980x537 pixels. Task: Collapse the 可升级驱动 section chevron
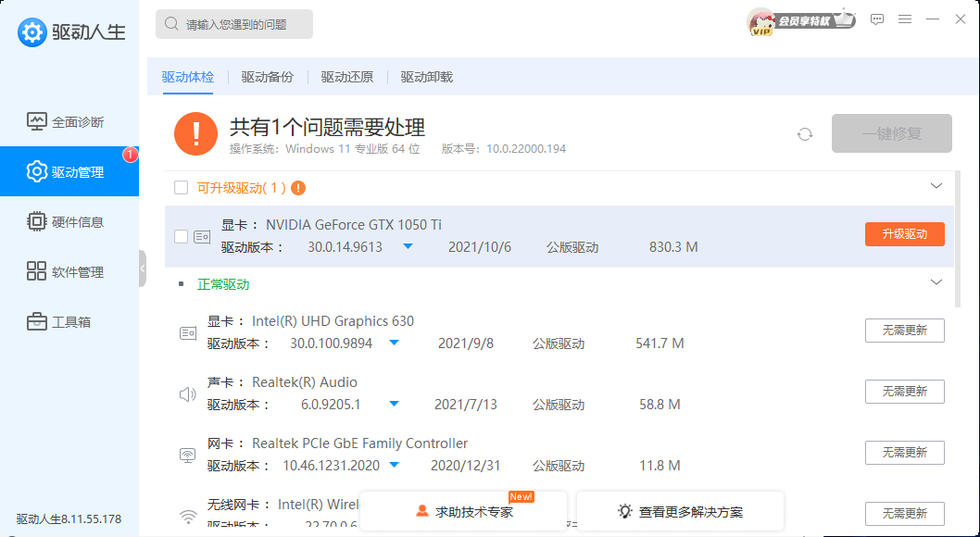[x=936, y=185]
